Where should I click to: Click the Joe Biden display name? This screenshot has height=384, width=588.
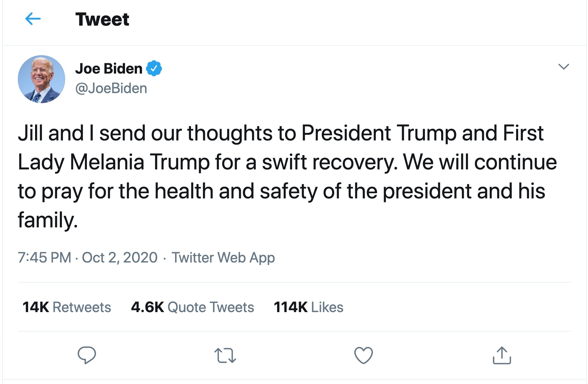click(x=109, y=69)
